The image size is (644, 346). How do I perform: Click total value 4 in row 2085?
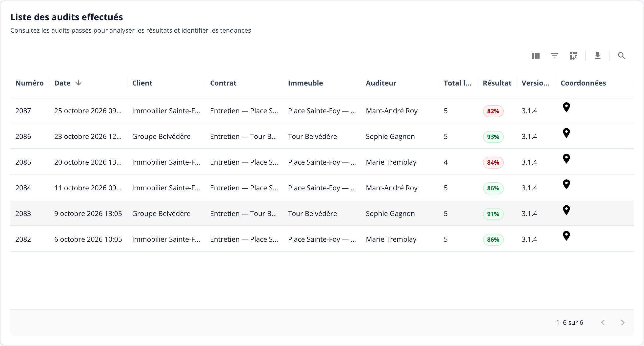(x=445, y=162)
